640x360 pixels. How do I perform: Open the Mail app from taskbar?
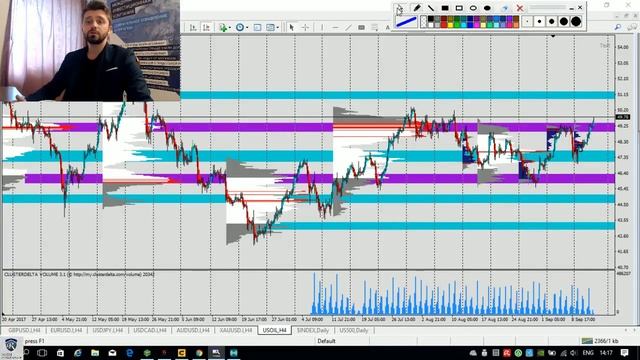click(x=112, y=353)
